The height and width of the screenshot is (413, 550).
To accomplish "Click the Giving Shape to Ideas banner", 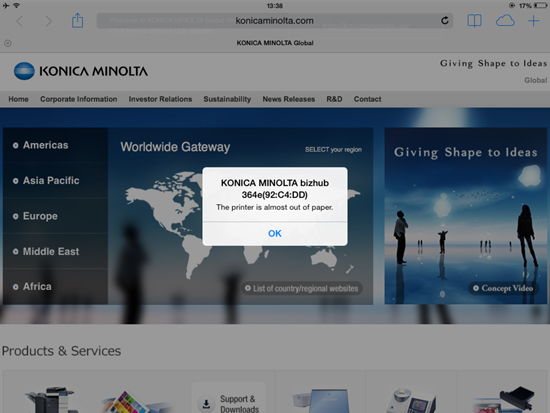I will [x=465, y=216].
